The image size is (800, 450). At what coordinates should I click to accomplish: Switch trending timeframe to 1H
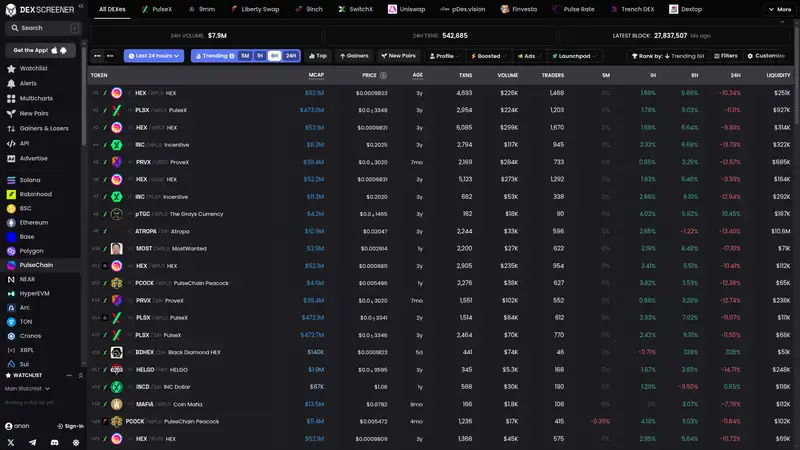260,56
